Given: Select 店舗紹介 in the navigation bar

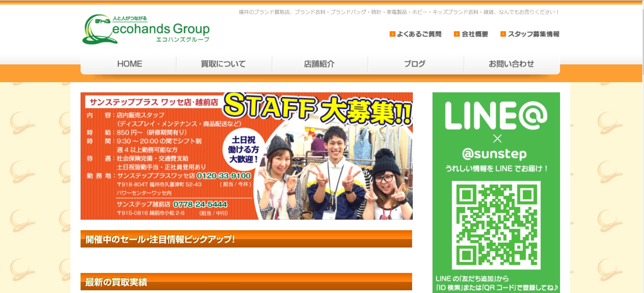Looking at the screenshot, I should [x=320, y=64].
